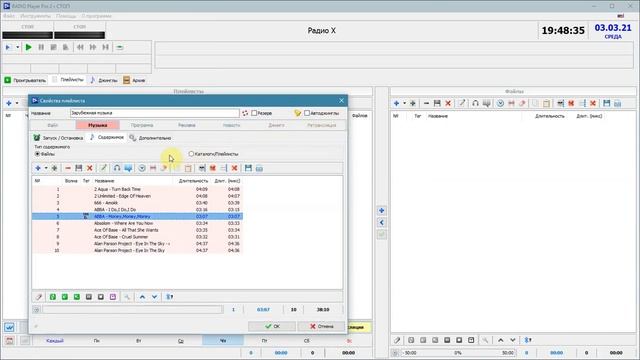Confirm the dialog with OK
Viewport: 640px width, 360px height.
(272, 326)
